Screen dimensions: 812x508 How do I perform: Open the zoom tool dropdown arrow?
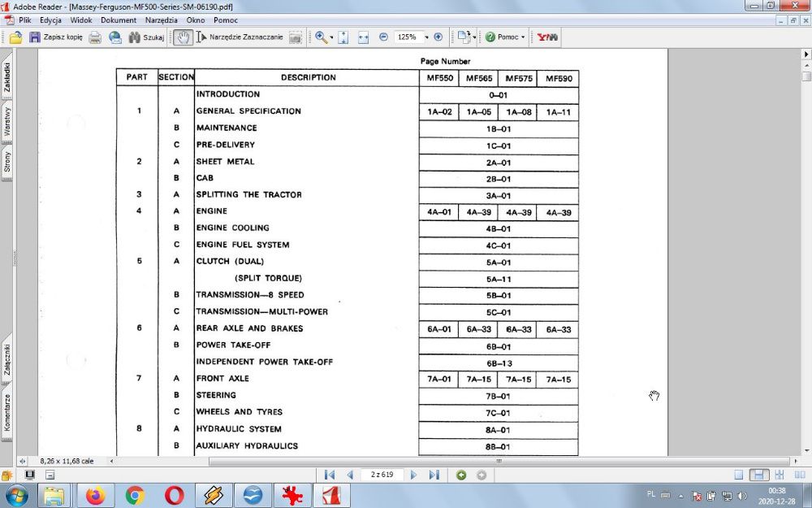click(331, 38)
